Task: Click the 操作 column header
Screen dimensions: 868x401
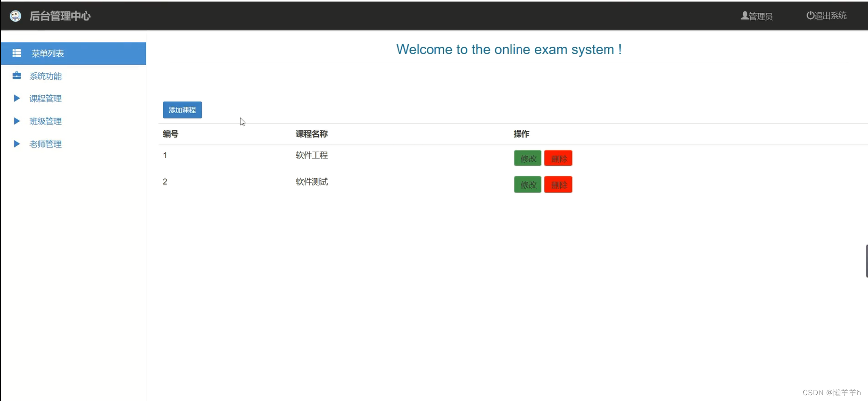Action: [521, 134]
